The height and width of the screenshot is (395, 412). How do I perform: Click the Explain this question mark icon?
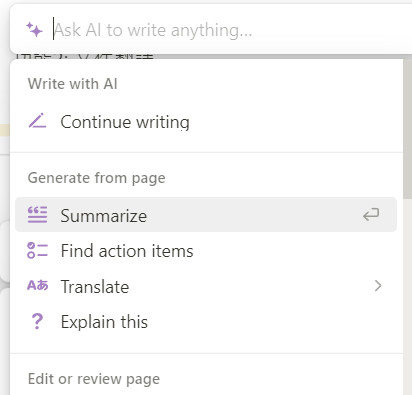[x=37, y=321]
